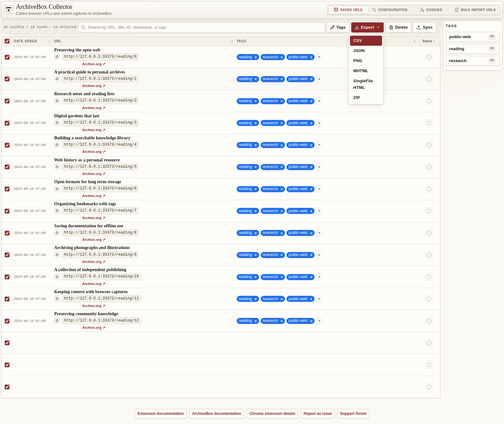The height and width of the screenshot is (424, 504).
Task: Click the Delete button
Action: [398, 27]
